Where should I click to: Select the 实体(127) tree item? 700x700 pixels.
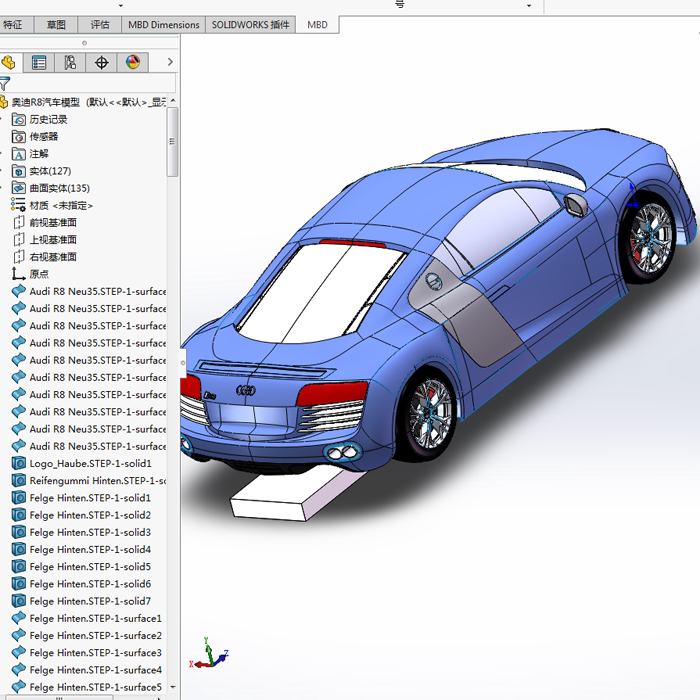pyautogui.click(x=50, y=171)
